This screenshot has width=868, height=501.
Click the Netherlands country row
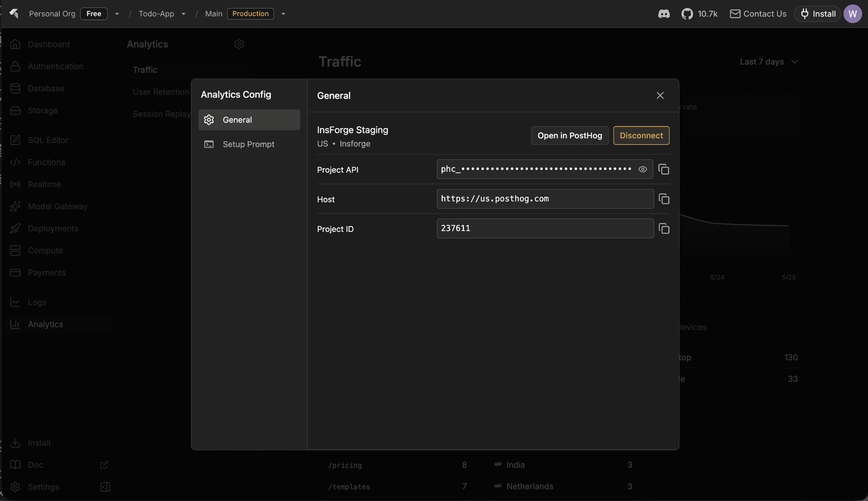tap(563, 487)
